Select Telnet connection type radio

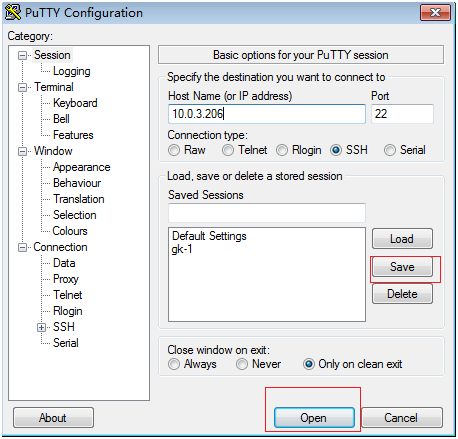click(x=228, y=150)
